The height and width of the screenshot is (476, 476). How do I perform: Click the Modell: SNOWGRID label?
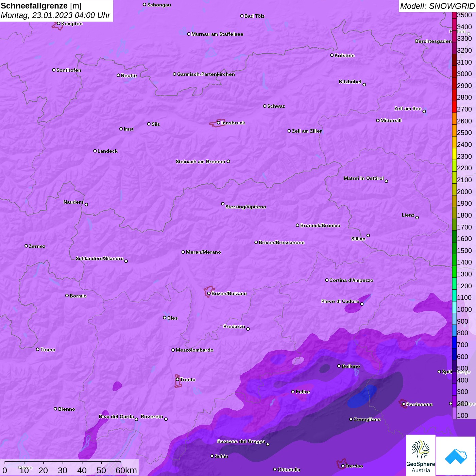(x=437, y=6)
